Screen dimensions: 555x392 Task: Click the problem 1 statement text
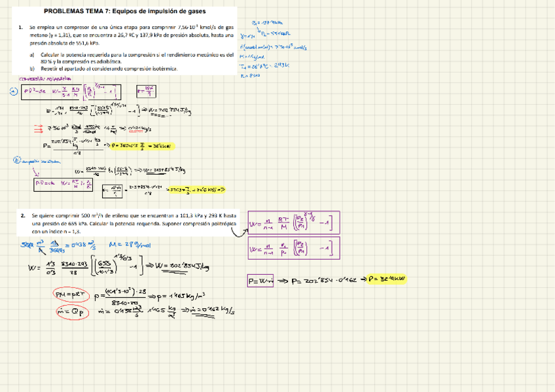pos(131,35)
